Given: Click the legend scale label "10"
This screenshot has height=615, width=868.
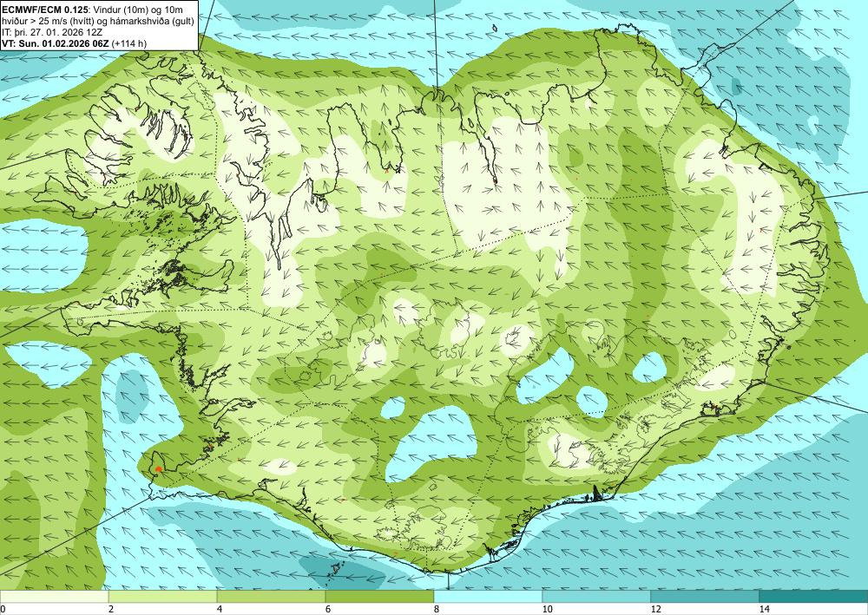Looking at the screenshot, I should point(547,609).
